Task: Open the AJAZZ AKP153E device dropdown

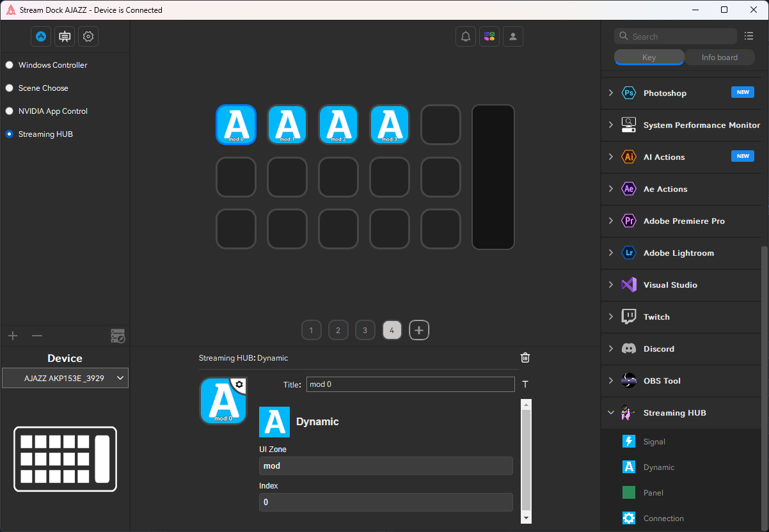Action: tap(65, 378)
